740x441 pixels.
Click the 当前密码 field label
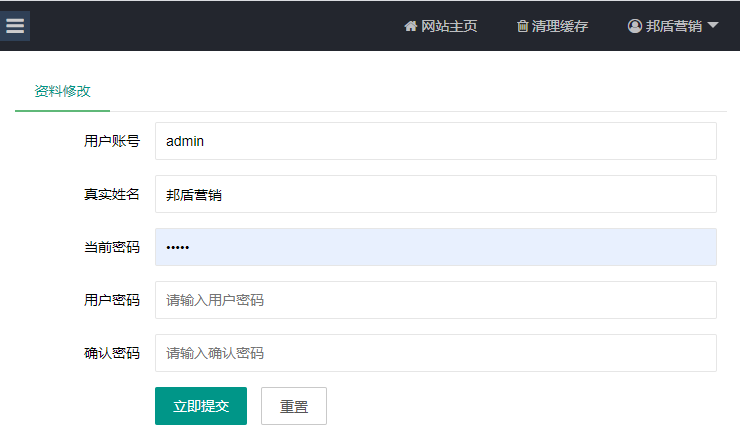[112, 247]
